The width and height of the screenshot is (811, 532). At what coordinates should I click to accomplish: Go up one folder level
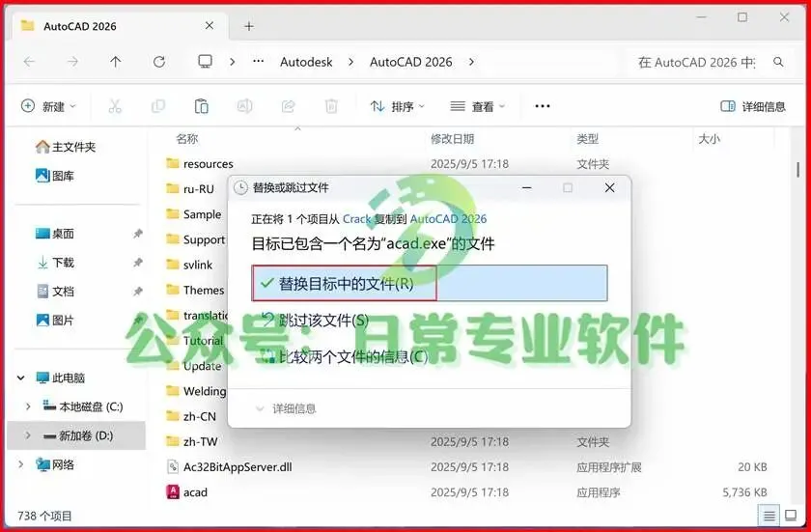click(115, 62)
